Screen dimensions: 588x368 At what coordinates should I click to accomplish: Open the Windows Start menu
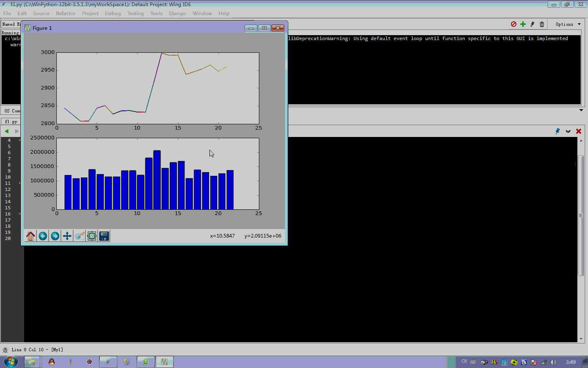point(11,362)
